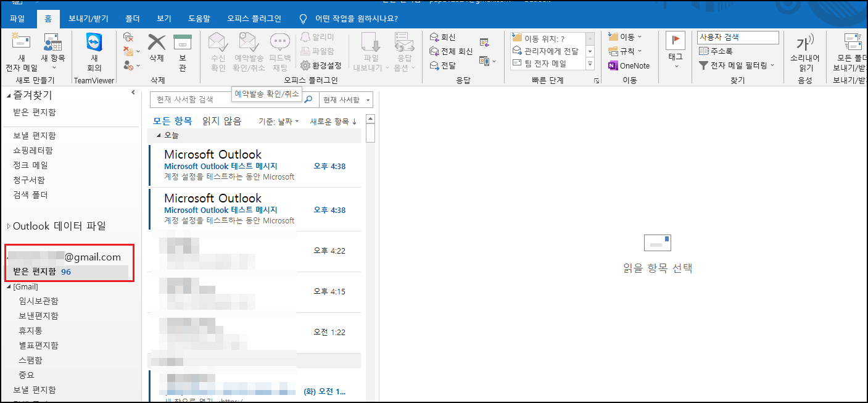Open the 받은 편지함 96 folder
This screenshot has height=403, width=868.
pos(67,272)
